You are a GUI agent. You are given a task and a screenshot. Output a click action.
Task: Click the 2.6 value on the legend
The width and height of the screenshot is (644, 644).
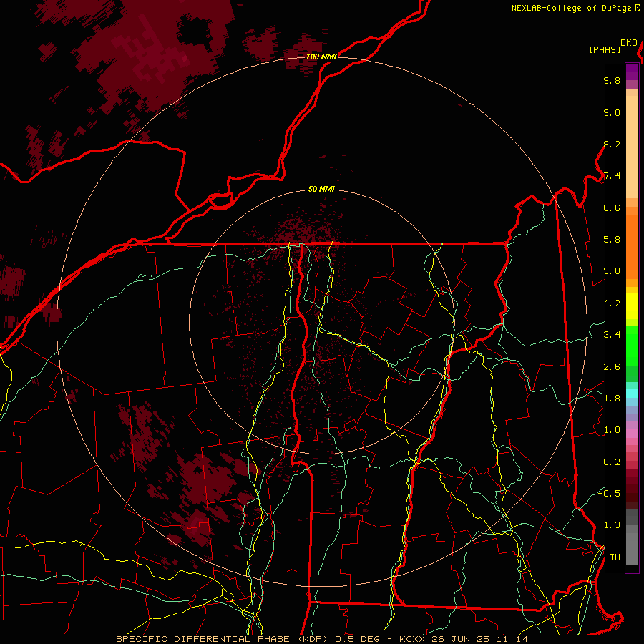pyautogui.click(x=612, y=367)
